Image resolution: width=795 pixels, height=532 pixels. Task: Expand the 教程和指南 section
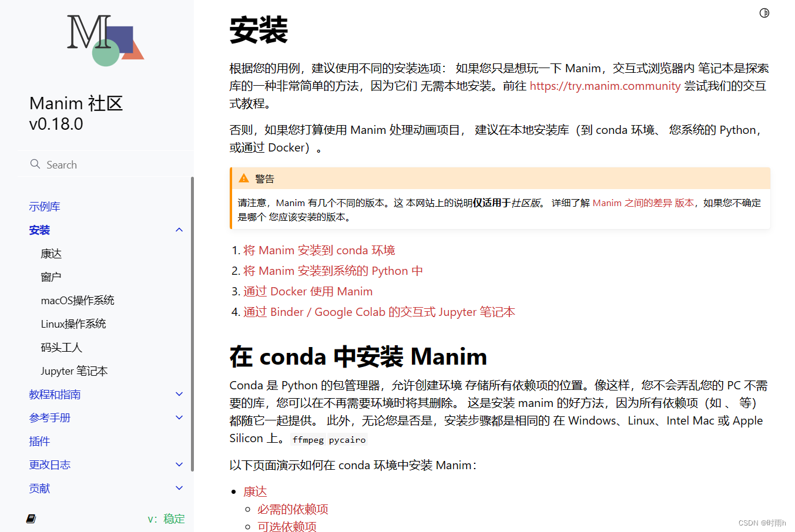tap(179, 394)
